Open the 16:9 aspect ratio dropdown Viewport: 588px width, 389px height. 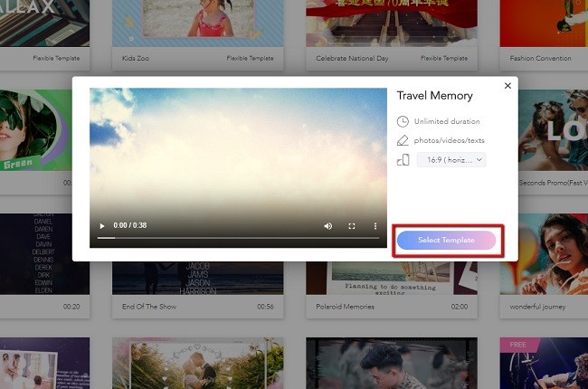[x=451, y=160]
